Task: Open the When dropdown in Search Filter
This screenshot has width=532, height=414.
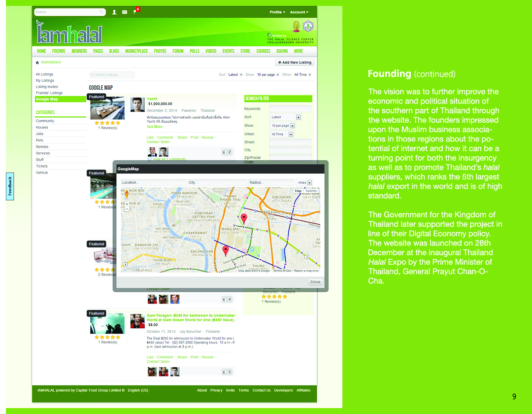Action: pos(282,134)
